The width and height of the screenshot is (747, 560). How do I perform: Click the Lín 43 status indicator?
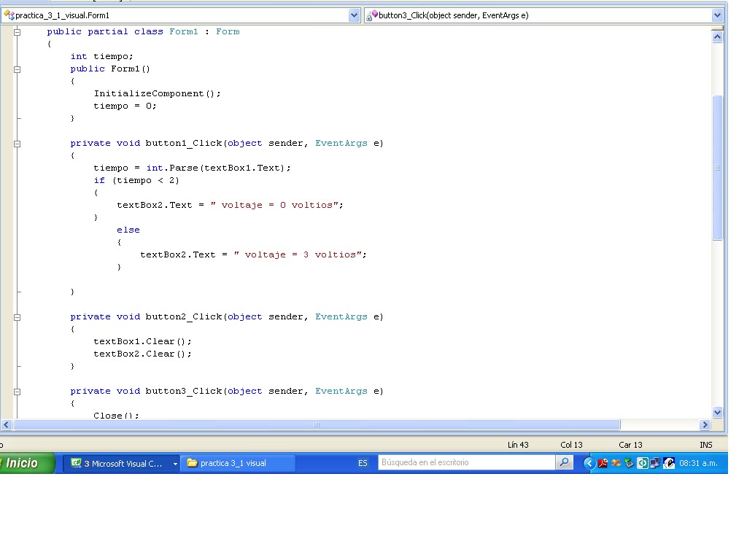pyautogui.click(x=518, y=445)
